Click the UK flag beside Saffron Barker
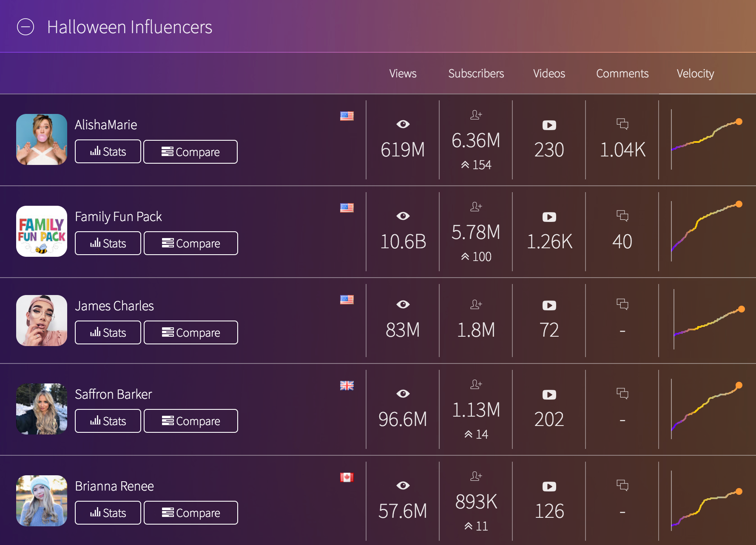 pyautogui.click(x=347, y=386)
